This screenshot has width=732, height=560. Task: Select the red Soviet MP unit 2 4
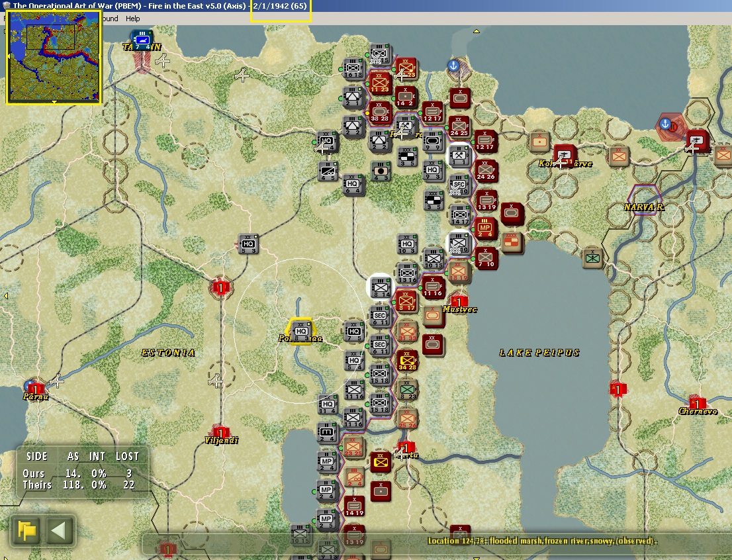(x=485, y=228)
